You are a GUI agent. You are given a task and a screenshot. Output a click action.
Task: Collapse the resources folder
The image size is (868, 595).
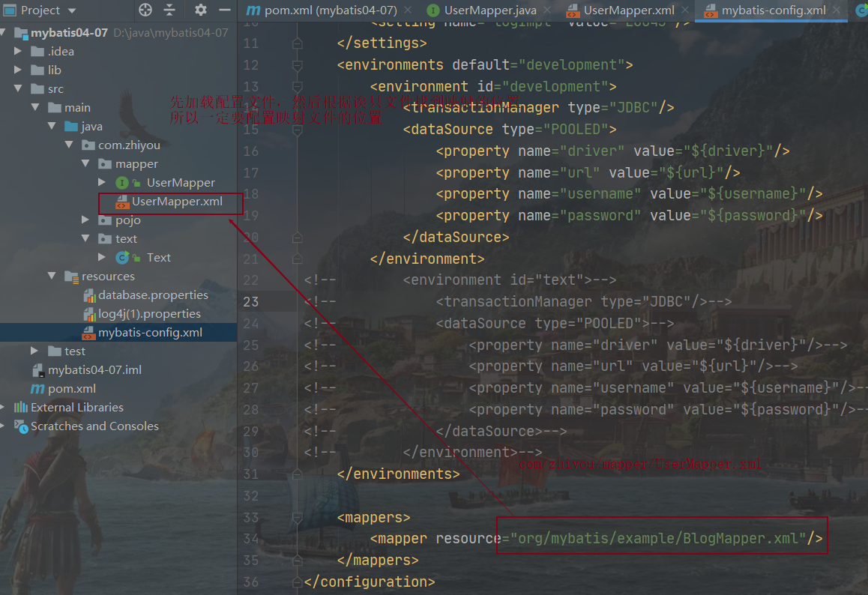(x=52, y=276)
